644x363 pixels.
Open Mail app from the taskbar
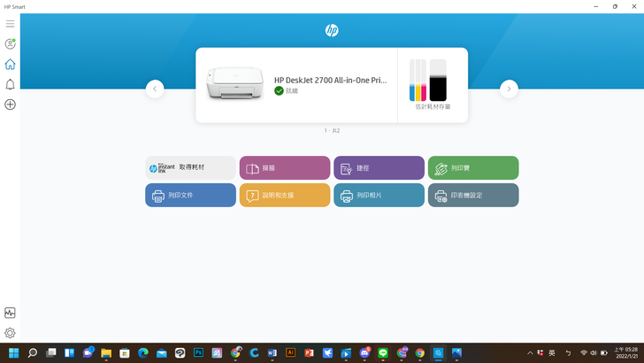click(161, 352)
